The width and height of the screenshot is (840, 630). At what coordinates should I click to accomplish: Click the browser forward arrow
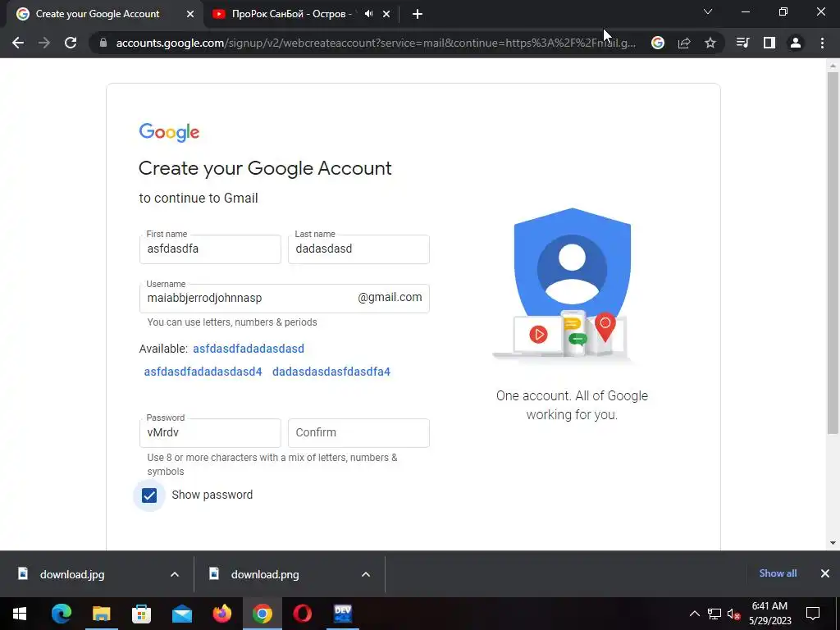(x=44, y=43)
